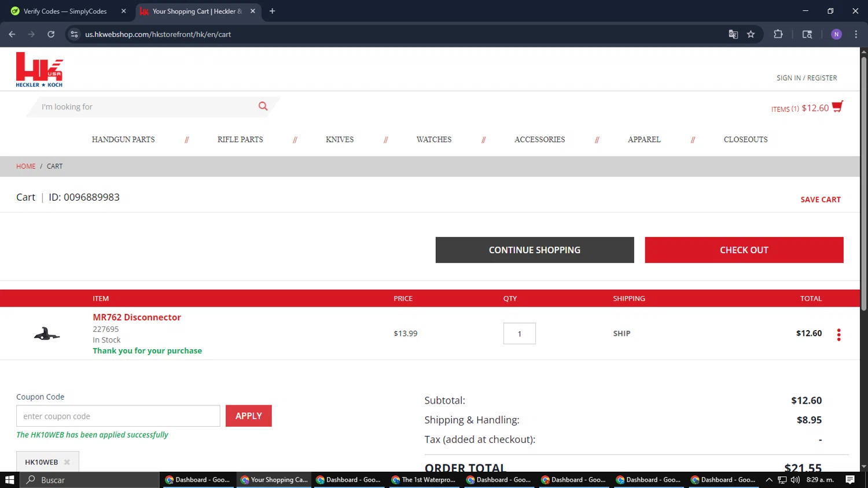868x488 pixels.
Task: Click the Home breadcrumb link
Action: 25,166
